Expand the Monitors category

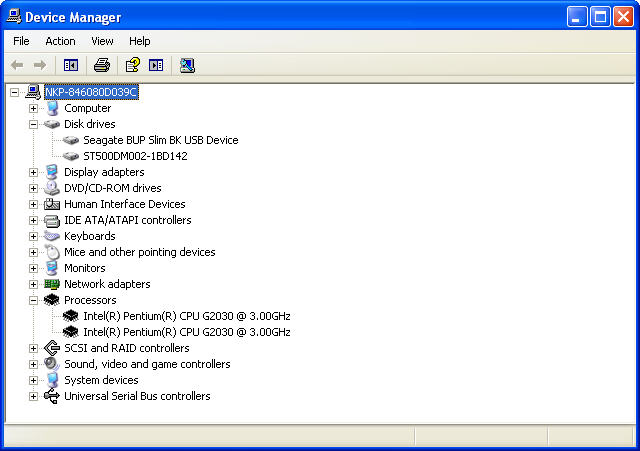tap(33, 269)
